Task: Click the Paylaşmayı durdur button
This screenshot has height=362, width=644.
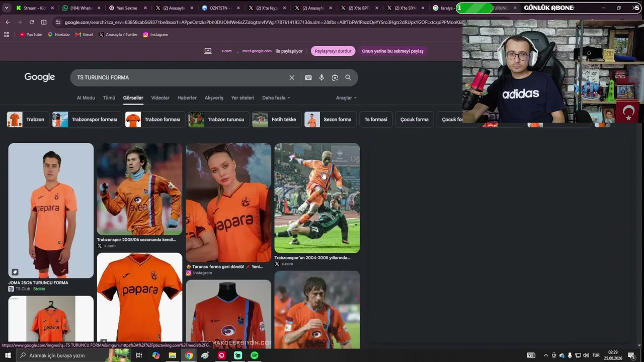Action: pos(333,51)
